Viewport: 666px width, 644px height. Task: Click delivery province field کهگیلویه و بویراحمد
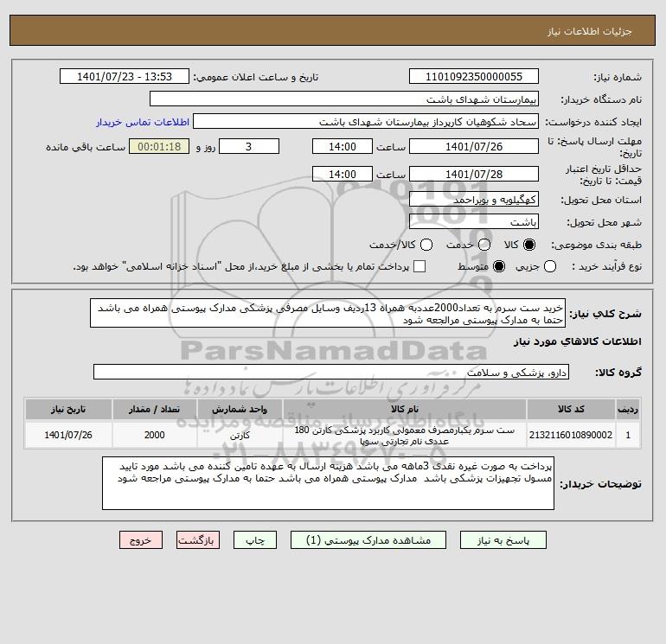474,199
